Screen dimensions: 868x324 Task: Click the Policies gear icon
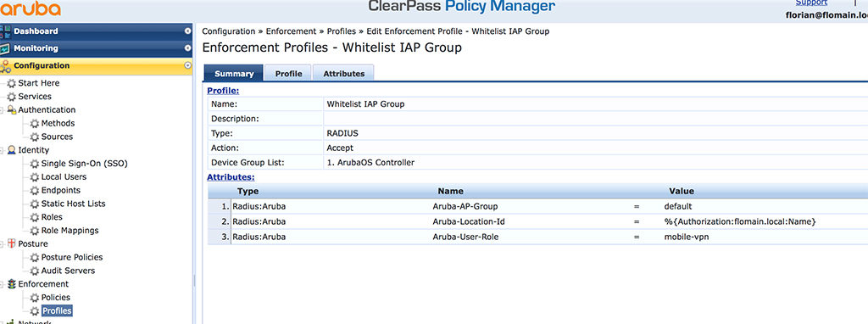click(x=35, y=298)
